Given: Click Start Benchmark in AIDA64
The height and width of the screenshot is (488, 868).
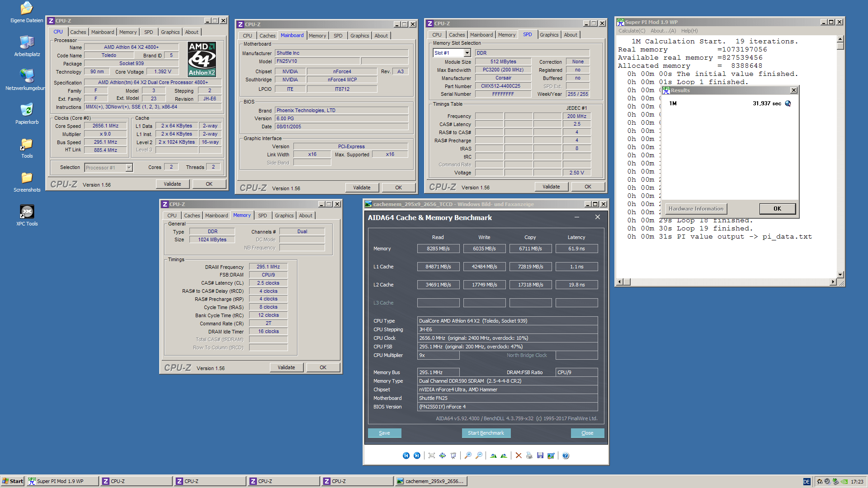Looking at the screenshot, I should 486,433.
